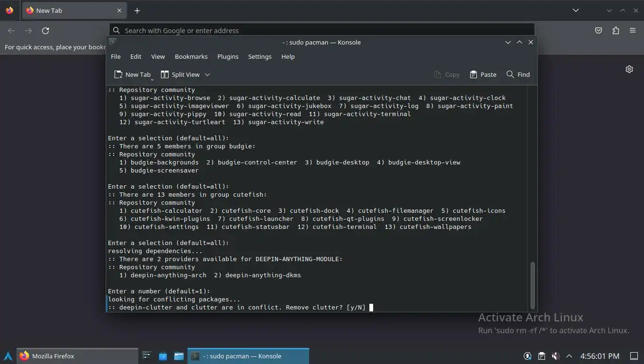Open the Konsole Help menu
Screen dimensions: 644x364
[288, 56]
